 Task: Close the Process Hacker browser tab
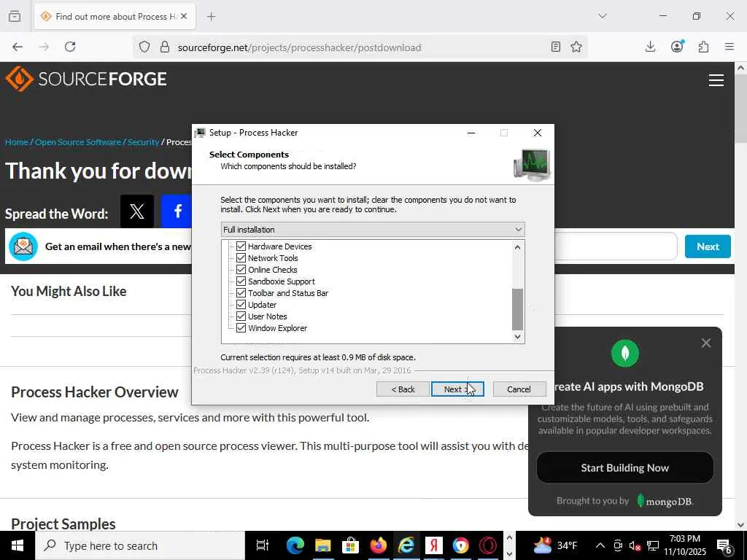184,17
